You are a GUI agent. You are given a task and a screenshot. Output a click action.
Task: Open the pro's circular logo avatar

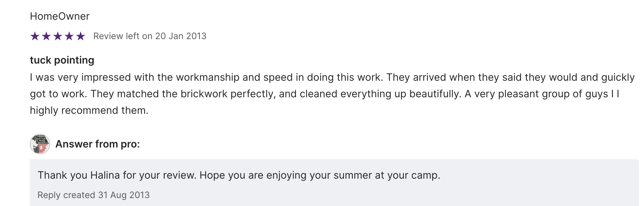40,144
